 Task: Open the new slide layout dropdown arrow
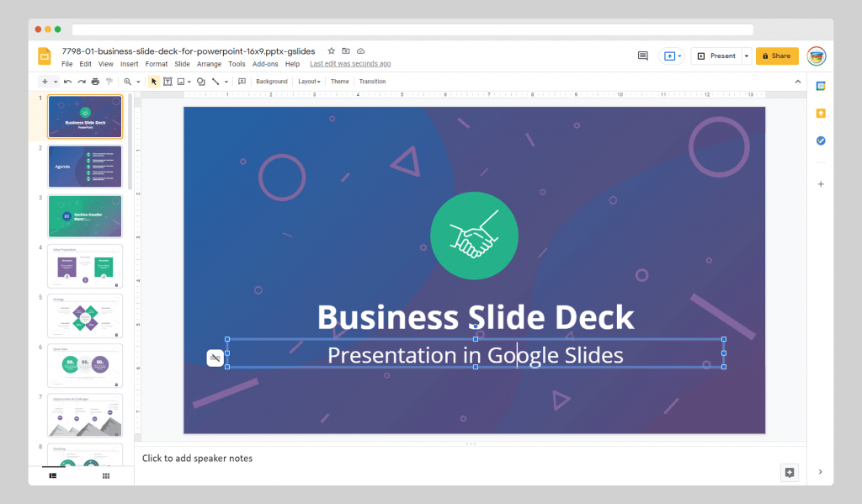(56, 82)
